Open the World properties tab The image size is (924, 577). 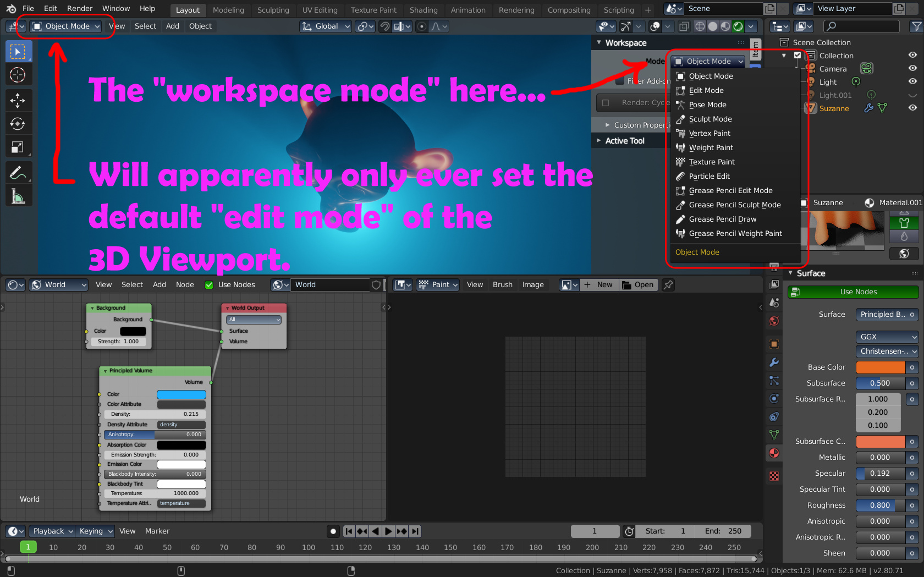[774, 321]
